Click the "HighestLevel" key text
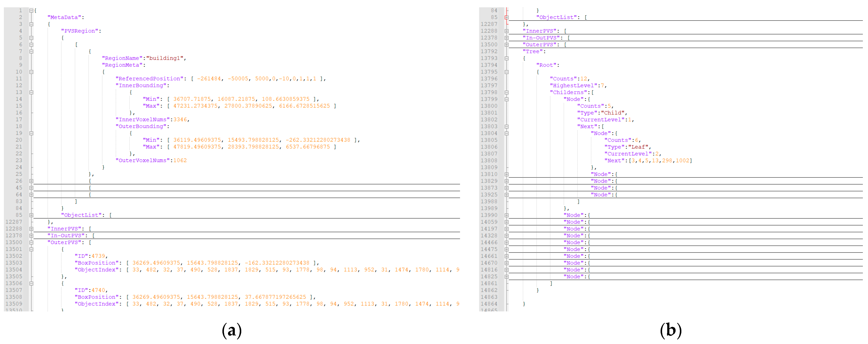Screen dimensions: 868x344 pyautogui.click(x=573, y=85)
